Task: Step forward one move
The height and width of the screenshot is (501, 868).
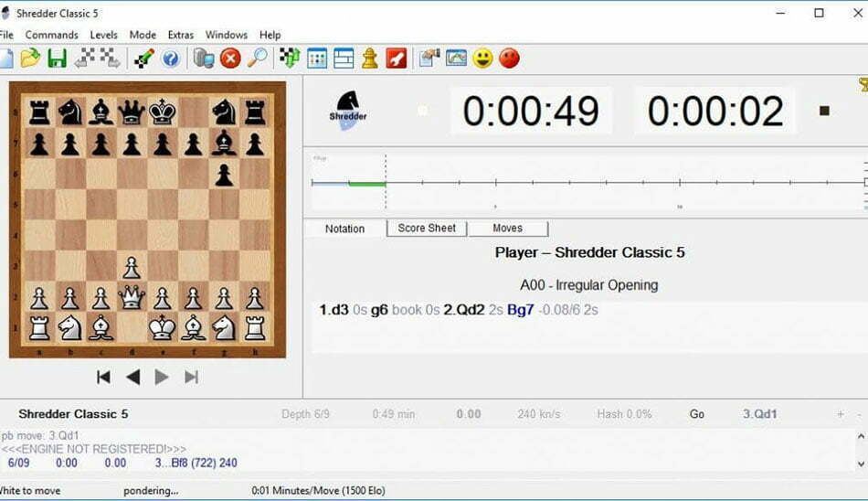Action: click(x=162, y=378)
